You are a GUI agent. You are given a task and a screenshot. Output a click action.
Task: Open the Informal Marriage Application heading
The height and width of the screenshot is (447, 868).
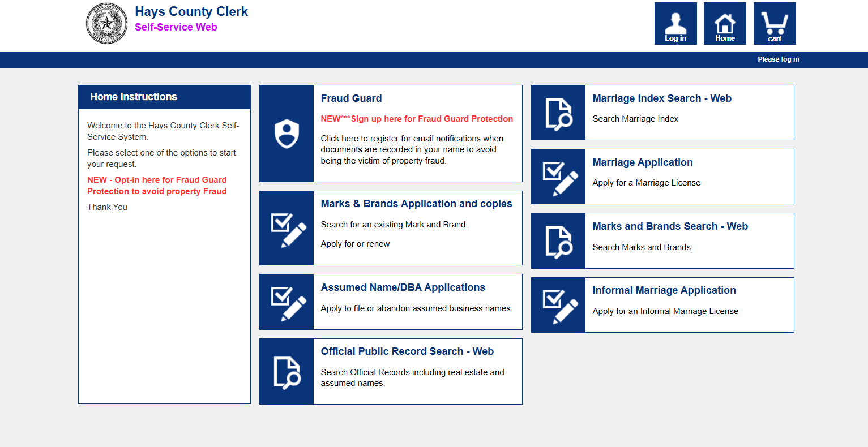pyautogui.click(x=664, y=290)
